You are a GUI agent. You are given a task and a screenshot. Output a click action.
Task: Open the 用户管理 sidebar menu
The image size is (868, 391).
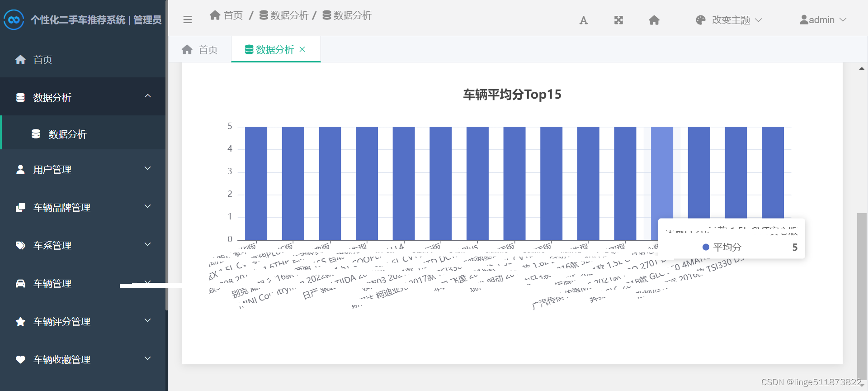click(x=83, y=169)
